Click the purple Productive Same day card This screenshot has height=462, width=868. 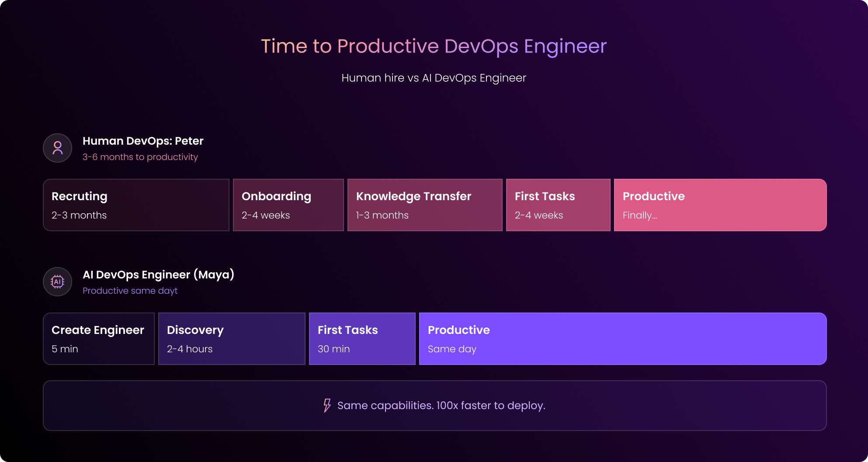(x=623, y=339)
